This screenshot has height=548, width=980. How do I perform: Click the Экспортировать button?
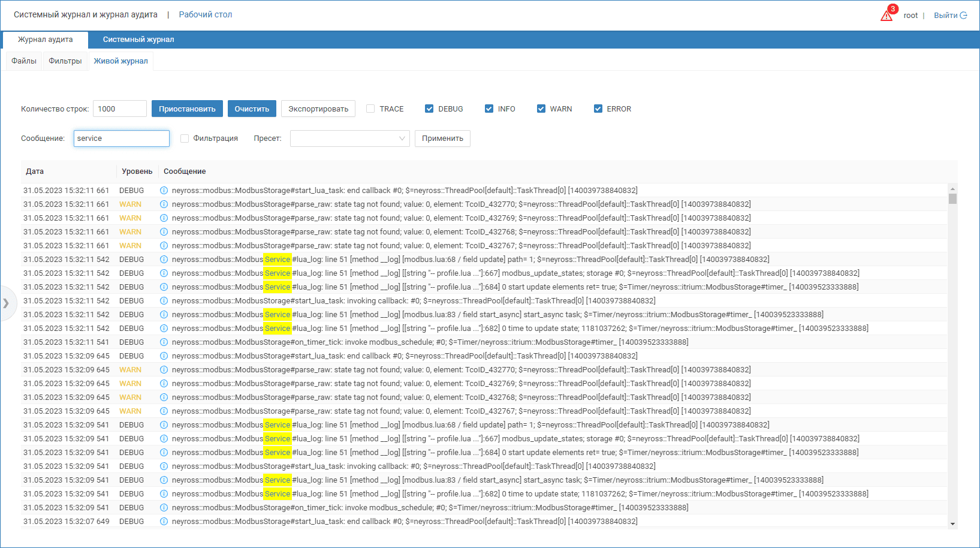coord(318,109)
